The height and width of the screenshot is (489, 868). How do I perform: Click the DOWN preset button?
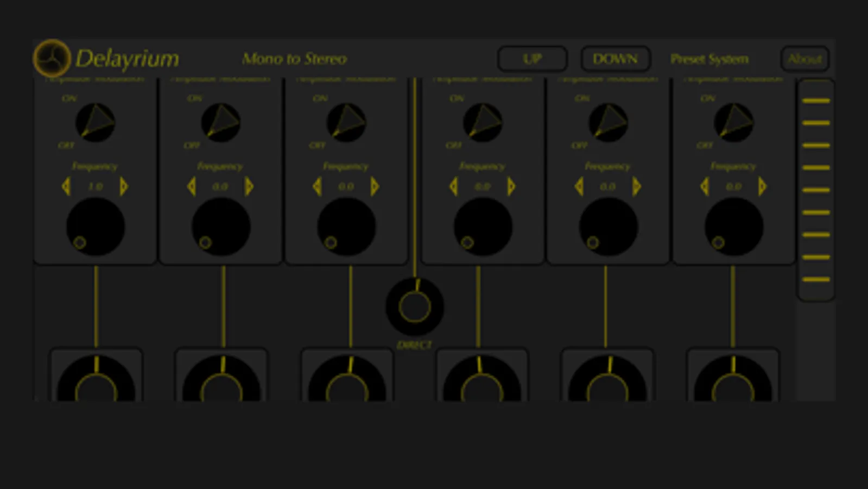[x=615, y=59]
